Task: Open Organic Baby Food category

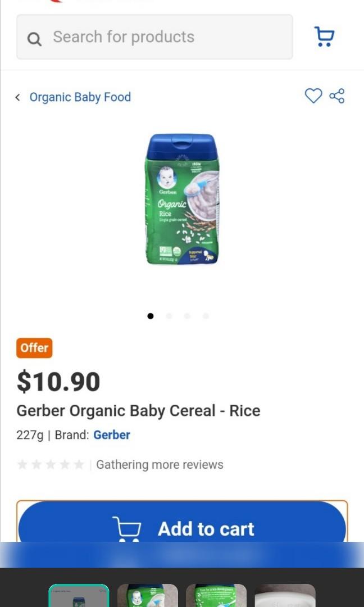Action: point(80,97)
